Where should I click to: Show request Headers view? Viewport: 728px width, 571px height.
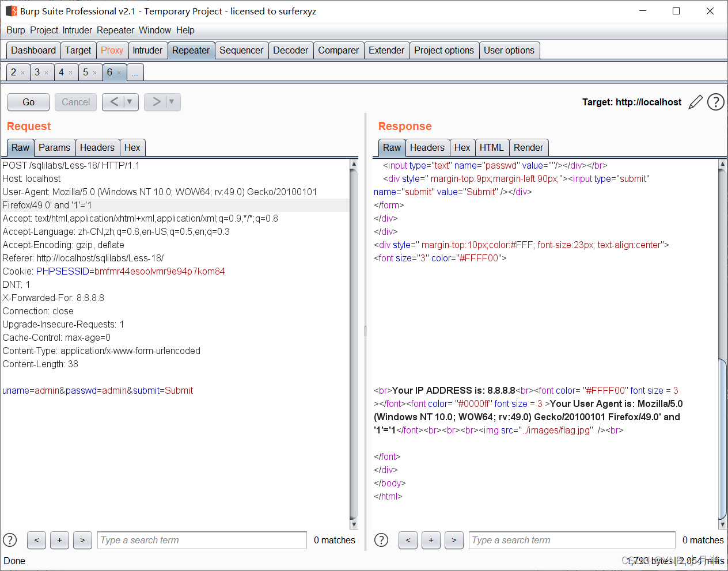(x=97, y=148)
